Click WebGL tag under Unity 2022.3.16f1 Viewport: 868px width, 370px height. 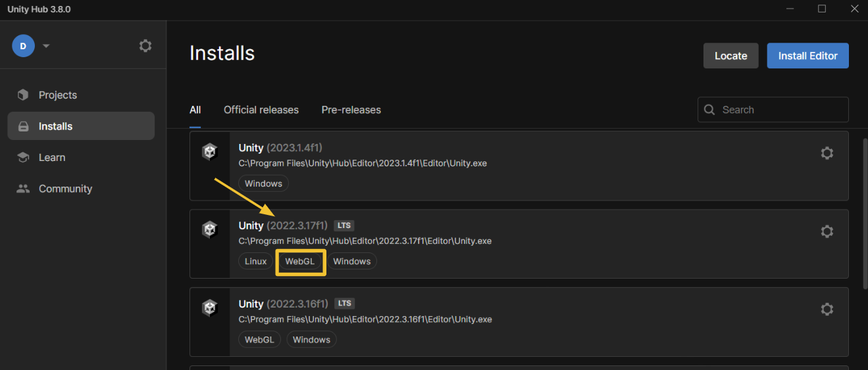[259, 339]
